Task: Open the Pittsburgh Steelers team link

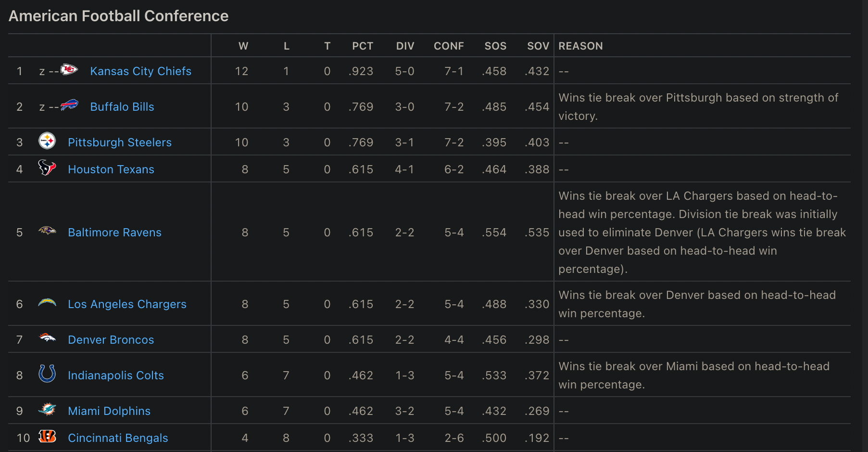Action: (x=120, y=142)
